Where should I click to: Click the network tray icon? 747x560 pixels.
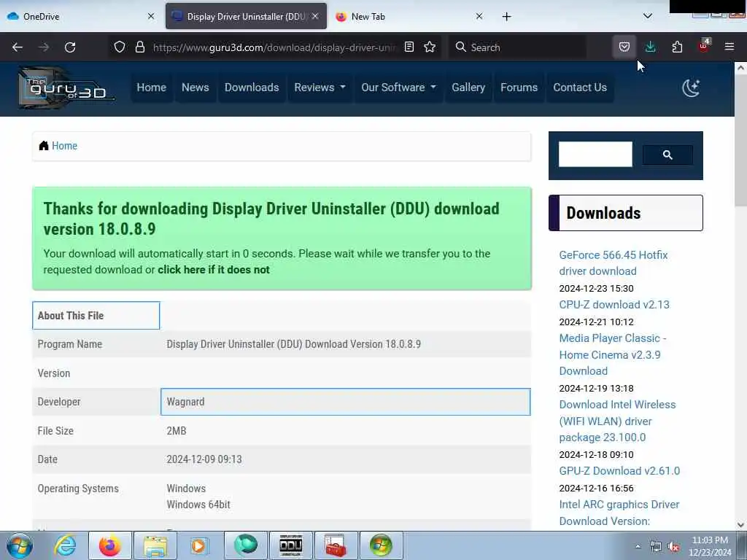click(x=656, y=547)
